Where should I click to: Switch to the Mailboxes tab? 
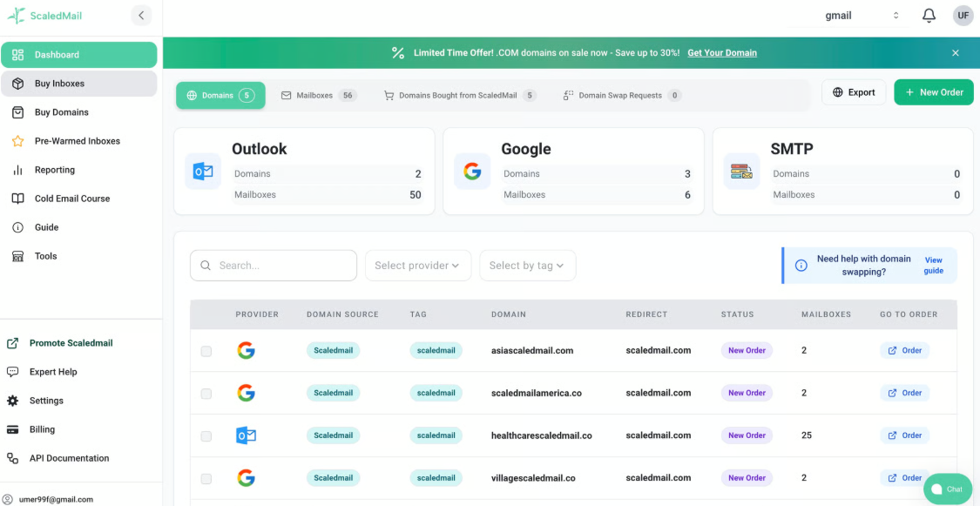[319, 96]
